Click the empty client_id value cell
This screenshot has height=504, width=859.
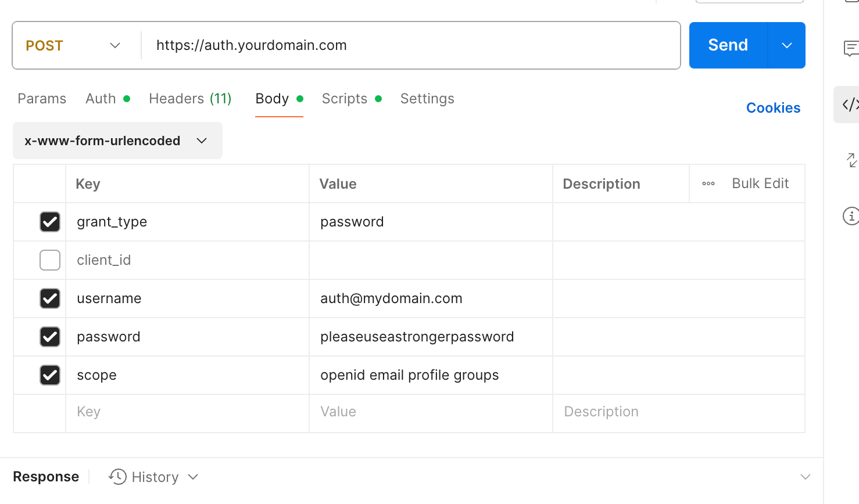tap(431, 260)
